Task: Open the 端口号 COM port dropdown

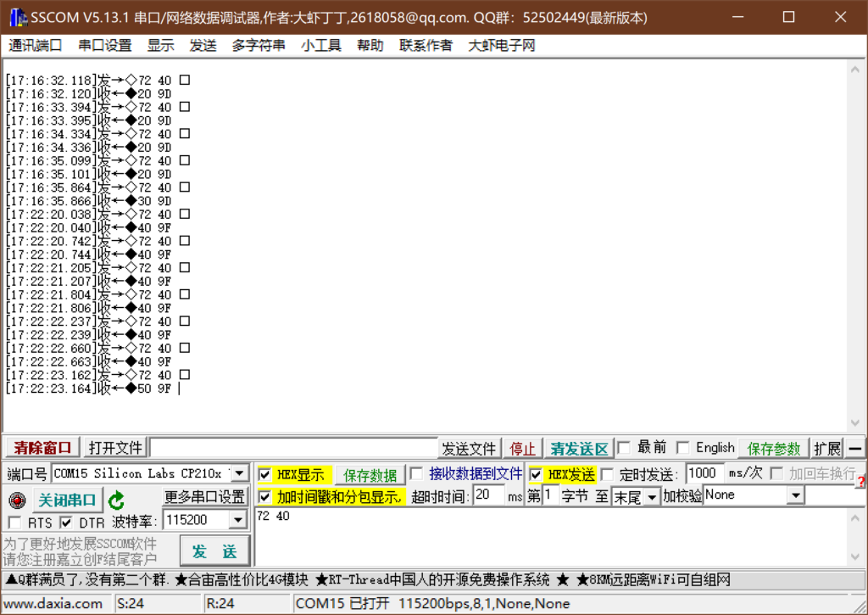Action: [x=240, y=473]
